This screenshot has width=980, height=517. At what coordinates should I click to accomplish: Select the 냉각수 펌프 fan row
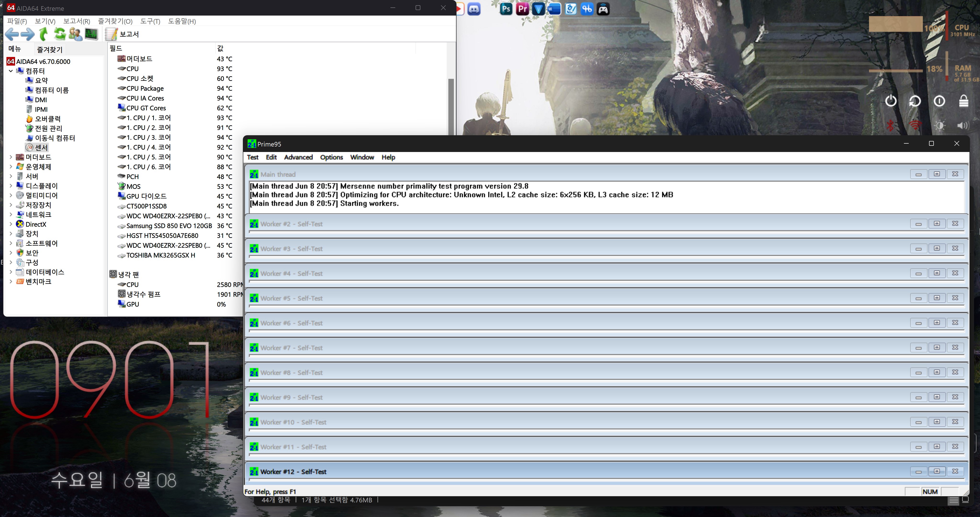click(180, 294)
